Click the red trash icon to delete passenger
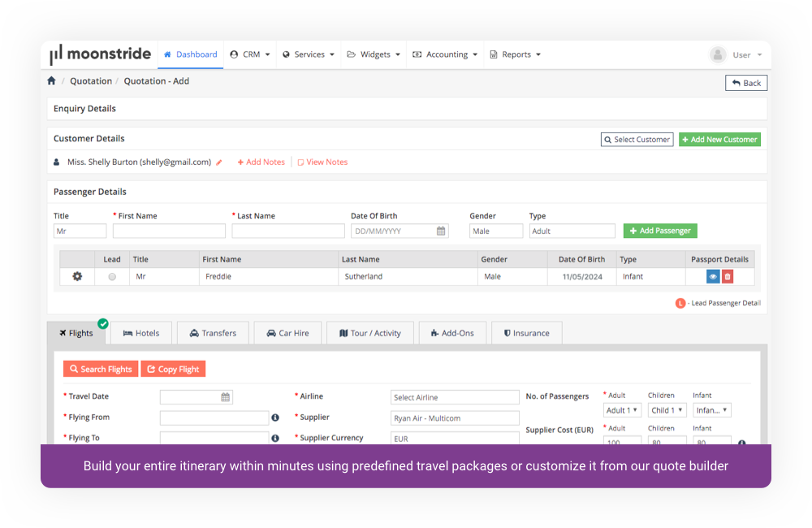 (728, 277)
